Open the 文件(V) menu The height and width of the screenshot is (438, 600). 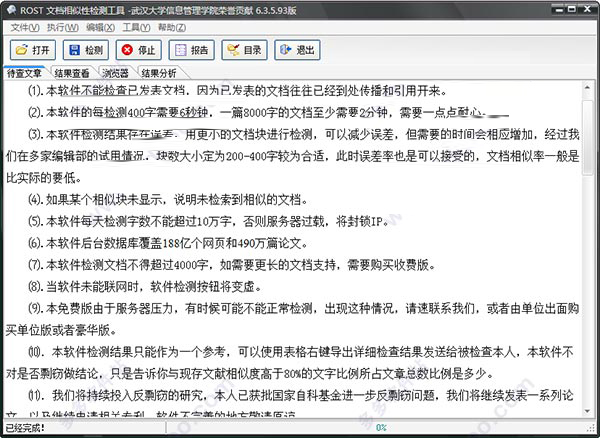tap(25, 28)
